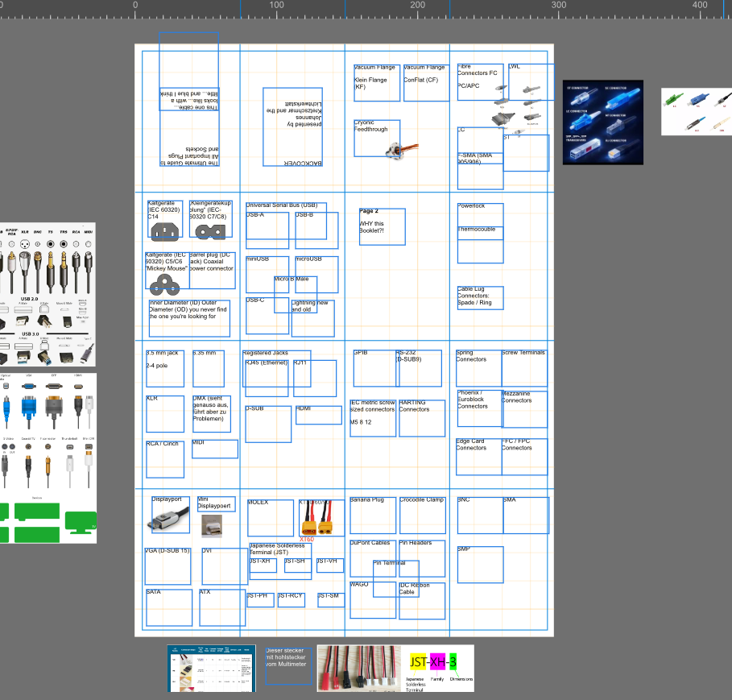
Task: Select the 'Mezzanine Connectors' frame
Action: 525,409
